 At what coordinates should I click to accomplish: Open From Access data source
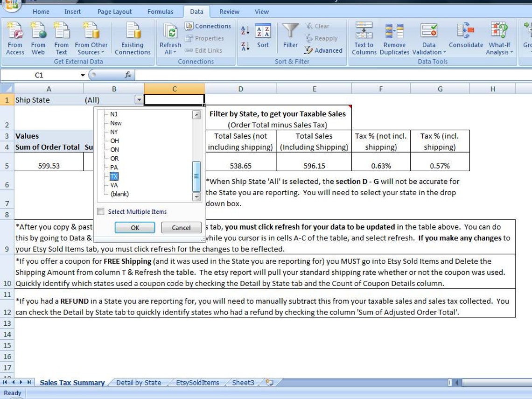pos(15,37)
